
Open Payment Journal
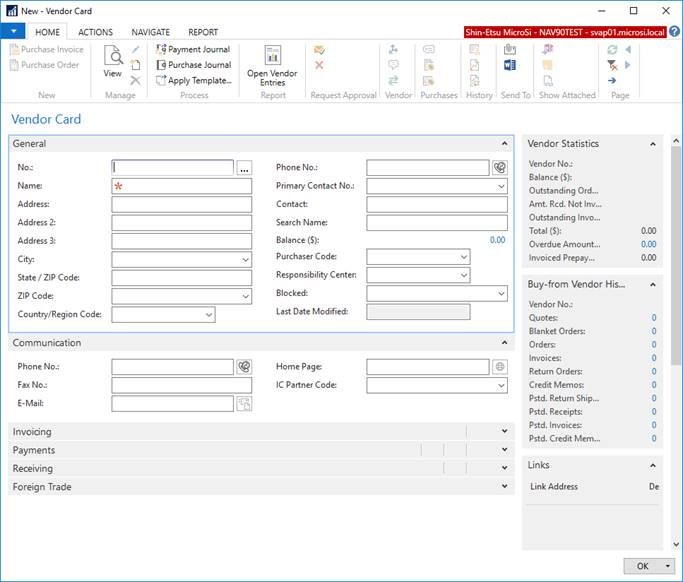click(x=193, y=50)
